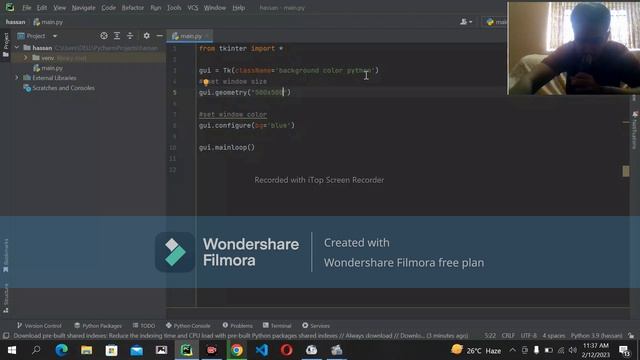Screen dimensions: 640x360
Task: Click the gui.mainloop() code line
Action: (x=227, y=147)
